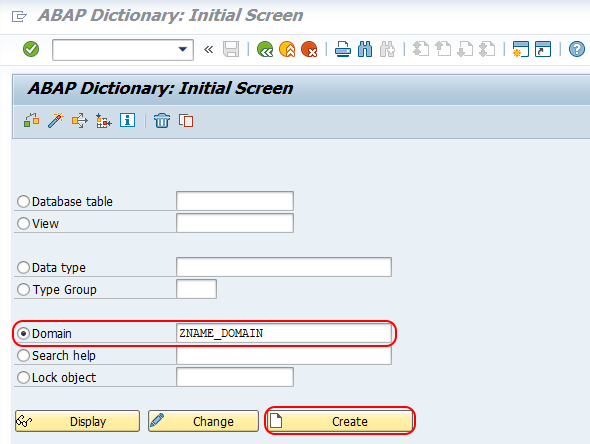Click the blue Information icon
Screen dimensions: 590x444
(x=128, y=120)
